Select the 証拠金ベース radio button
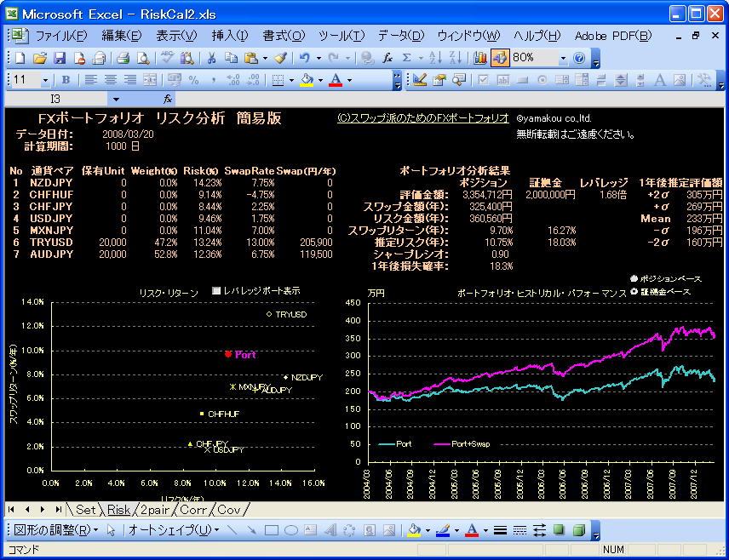 (634, 292)
